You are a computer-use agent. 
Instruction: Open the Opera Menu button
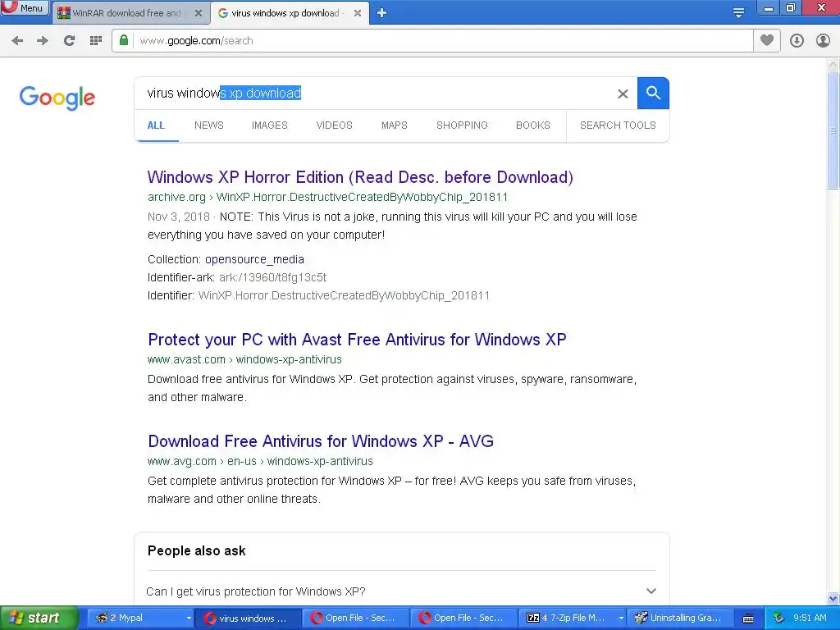(25, 7)
